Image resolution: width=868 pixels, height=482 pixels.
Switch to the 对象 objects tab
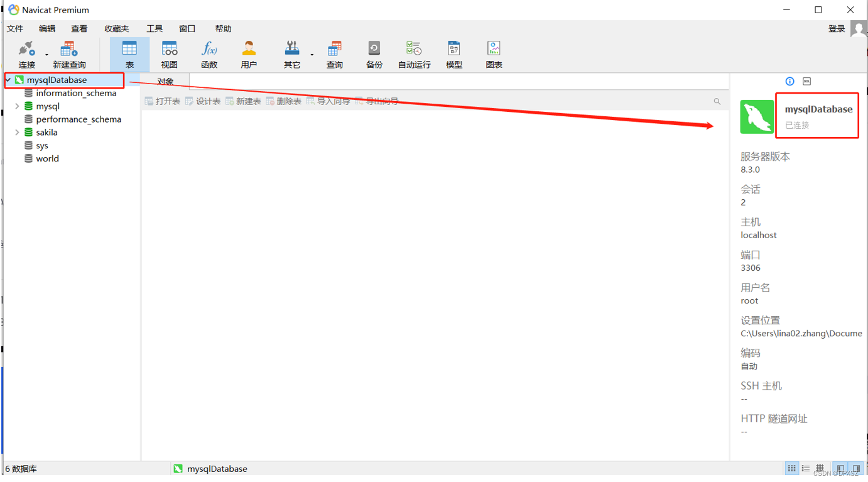tap(165, 82)
